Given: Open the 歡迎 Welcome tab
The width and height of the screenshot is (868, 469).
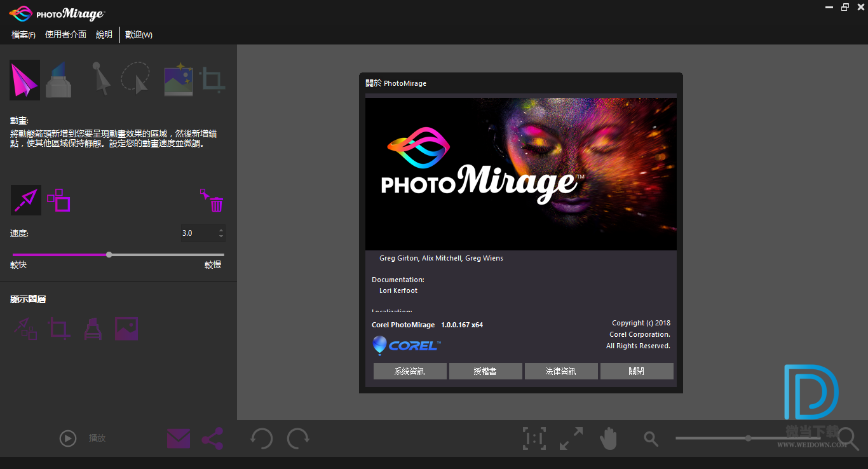Looking at the screenshot, I should 139,34.
